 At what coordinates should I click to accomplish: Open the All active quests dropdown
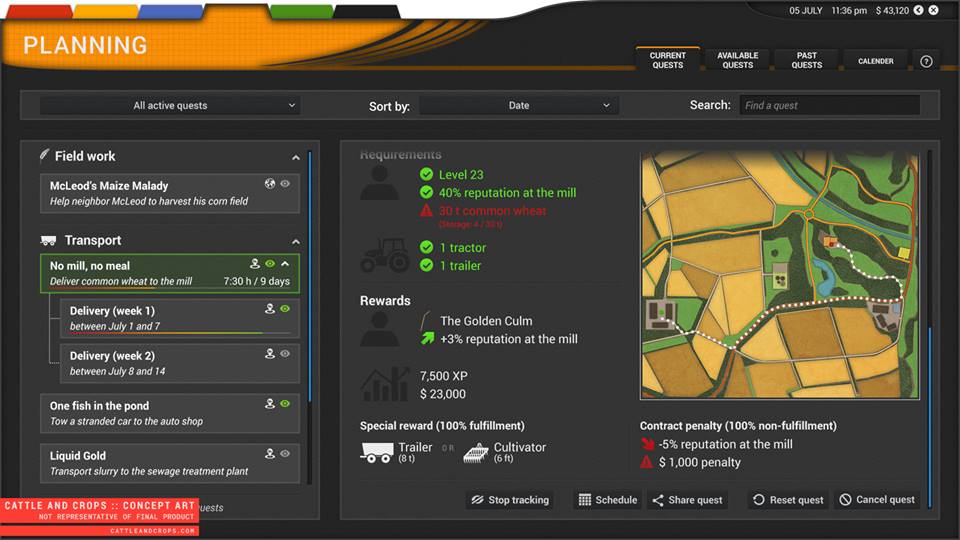click(x=170, y=105)
